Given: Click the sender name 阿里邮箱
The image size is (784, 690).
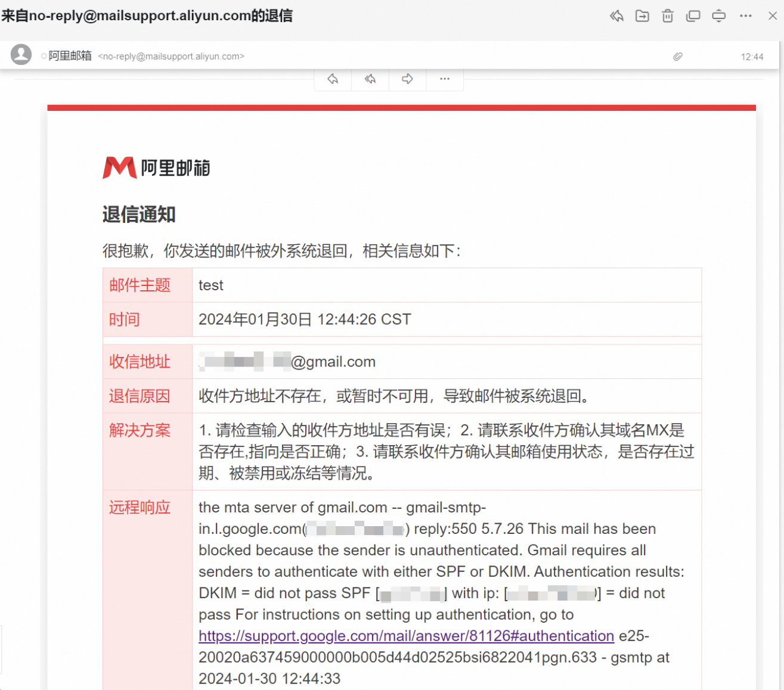Looking at the screenshot, I should 70,56.
